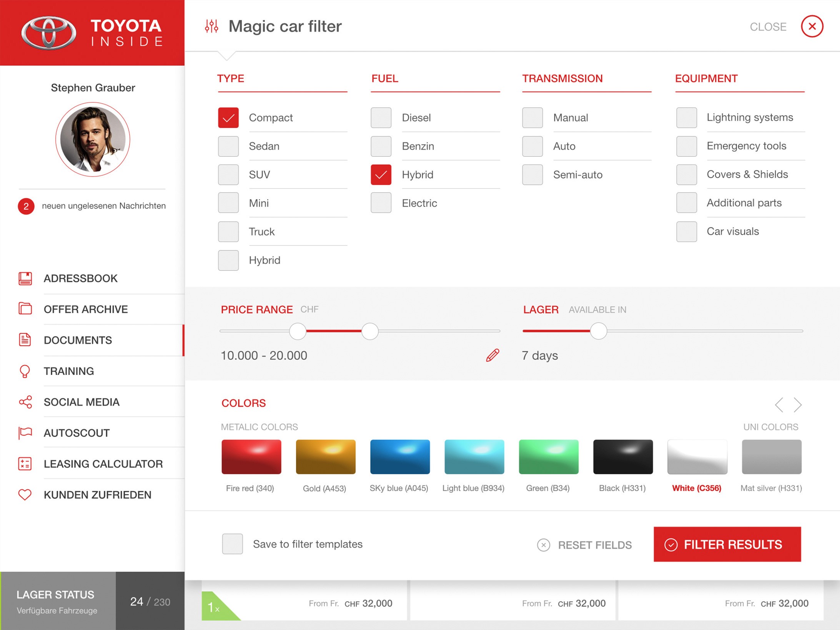Click the pencil edit icon for price range

click(x=492, y=355)
